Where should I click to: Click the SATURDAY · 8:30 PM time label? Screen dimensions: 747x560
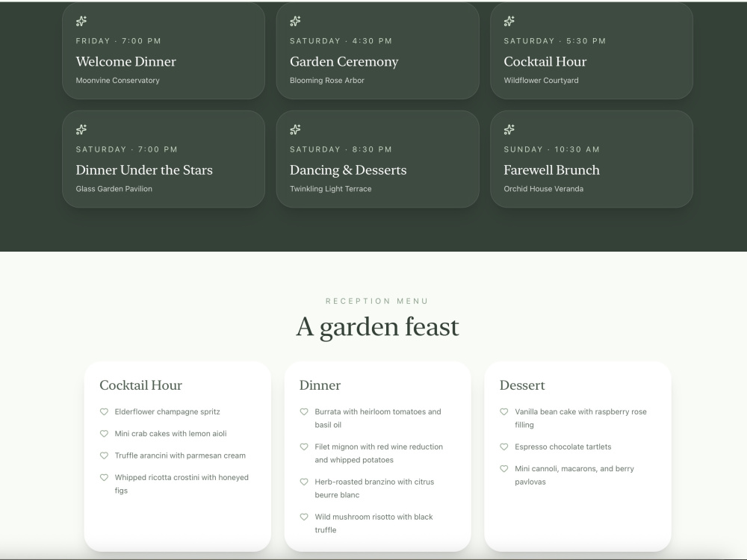(341, 149)
